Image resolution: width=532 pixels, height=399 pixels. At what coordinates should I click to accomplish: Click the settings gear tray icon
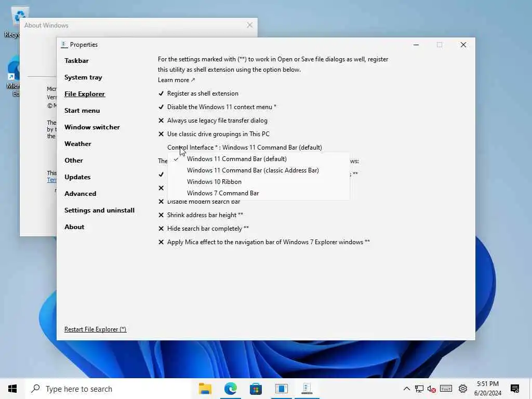463,389
